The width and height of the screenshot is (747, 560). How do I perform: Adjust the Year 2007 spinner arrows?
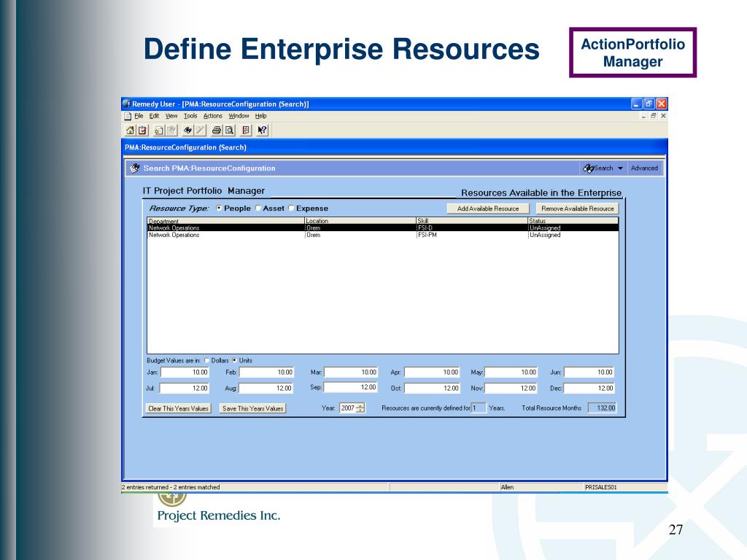(x=360, y=408)
